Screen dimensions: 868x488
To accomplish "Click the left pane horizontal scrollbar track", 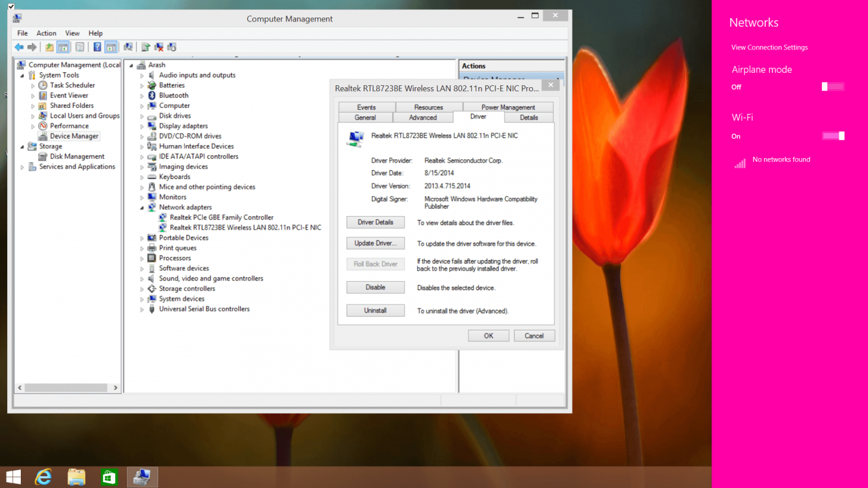I will [x=66, y=388].
